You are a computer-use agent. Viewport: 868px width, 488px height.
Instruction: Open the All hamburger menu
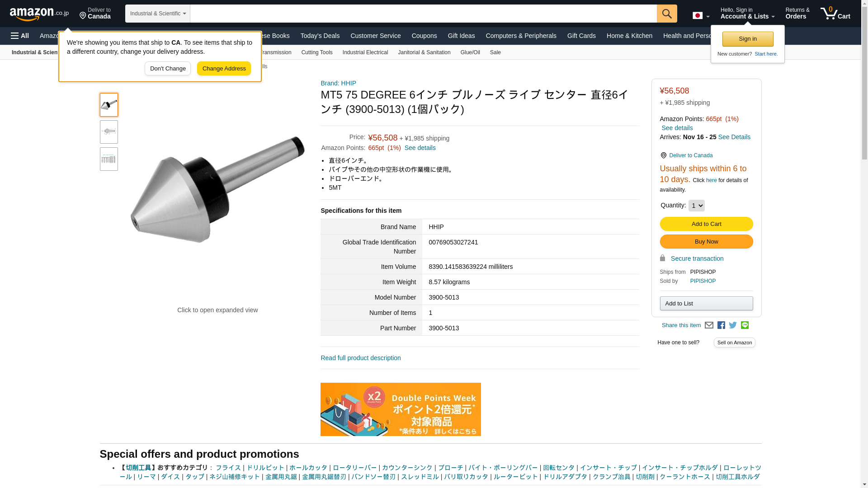20,36
